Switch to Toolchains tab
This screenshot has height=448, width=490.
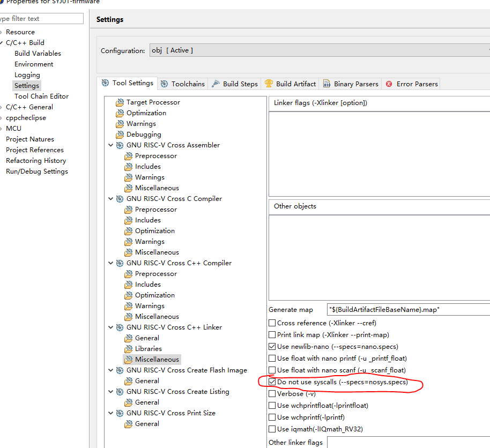pos(183,84)
